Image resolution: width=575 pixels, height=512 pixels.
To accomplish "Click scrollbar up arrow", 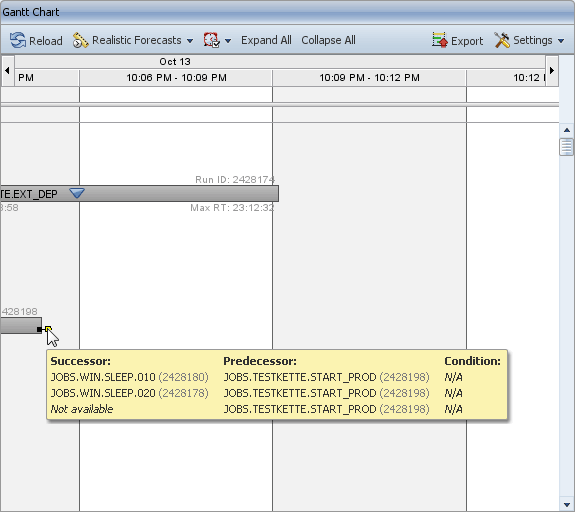I will pos(567,130).
